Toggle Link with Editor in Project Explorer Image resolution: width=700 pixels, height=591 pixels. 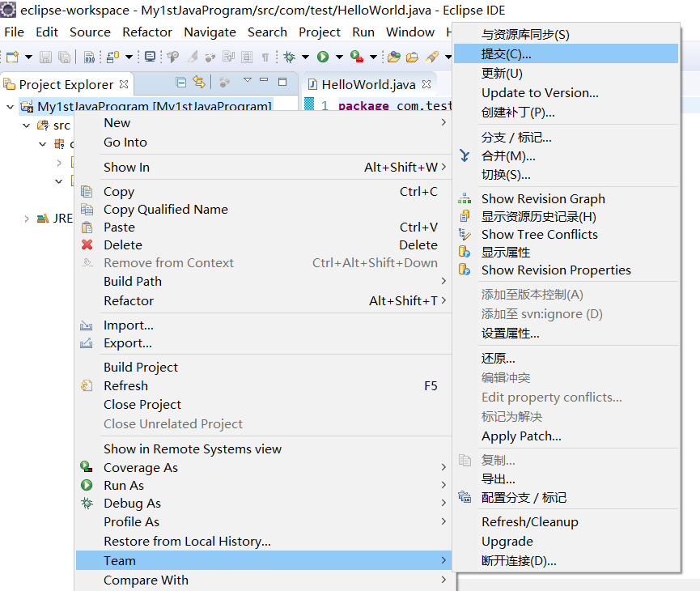[199, 82]
